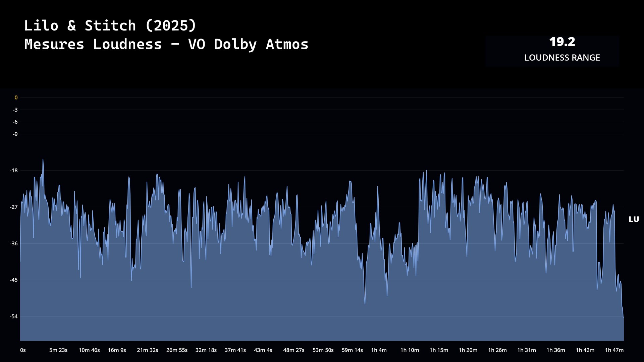Image resolution: width=644 pixels, height=362 pixels.
Task: Click the 1h 26m time label
Action: click(497, 350)
